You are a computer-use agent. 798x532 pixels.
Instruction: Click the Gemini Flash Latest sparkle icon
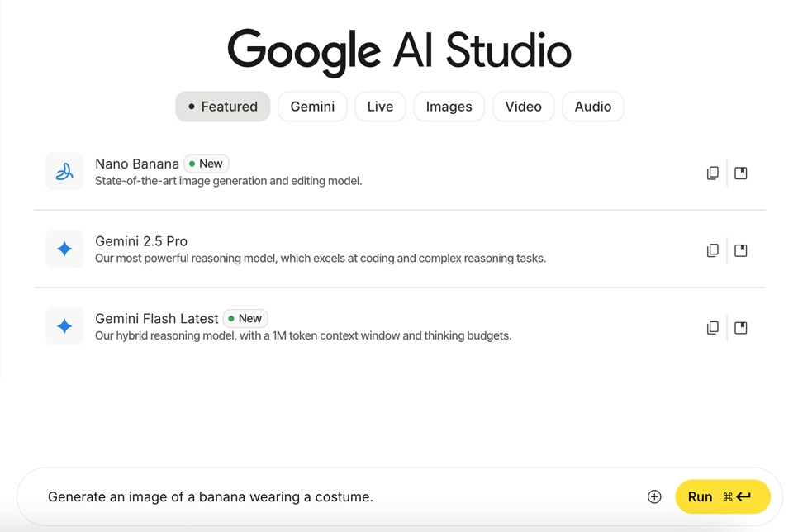[64, 326]
